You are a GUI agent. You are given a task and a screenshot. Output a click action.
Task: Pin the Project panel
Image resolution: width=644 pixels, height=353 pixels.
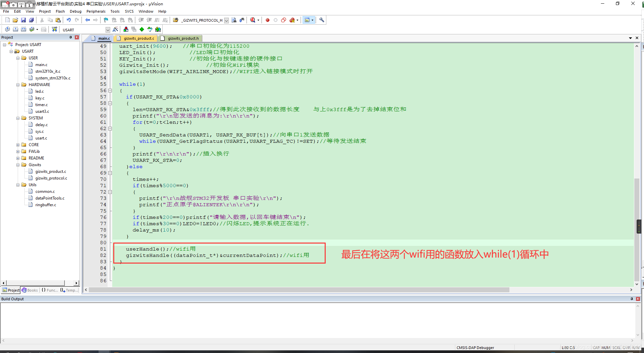71,37
